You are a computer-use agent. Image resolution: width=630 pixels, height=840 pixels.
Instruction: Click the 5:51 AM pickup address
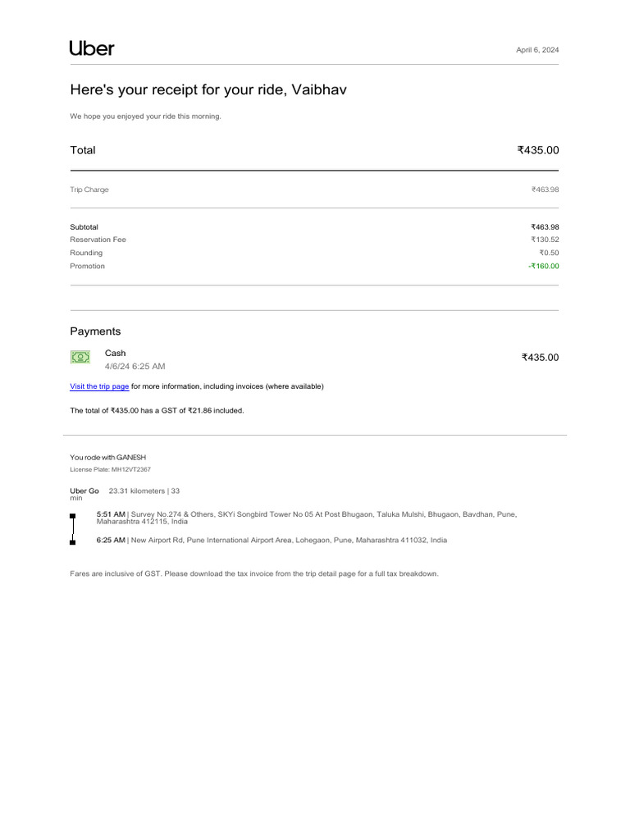coord(307,518)
